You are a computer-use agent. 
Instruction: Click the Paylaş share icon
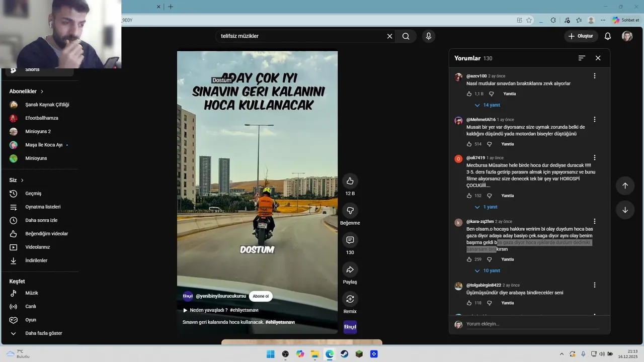click(350, 269)
